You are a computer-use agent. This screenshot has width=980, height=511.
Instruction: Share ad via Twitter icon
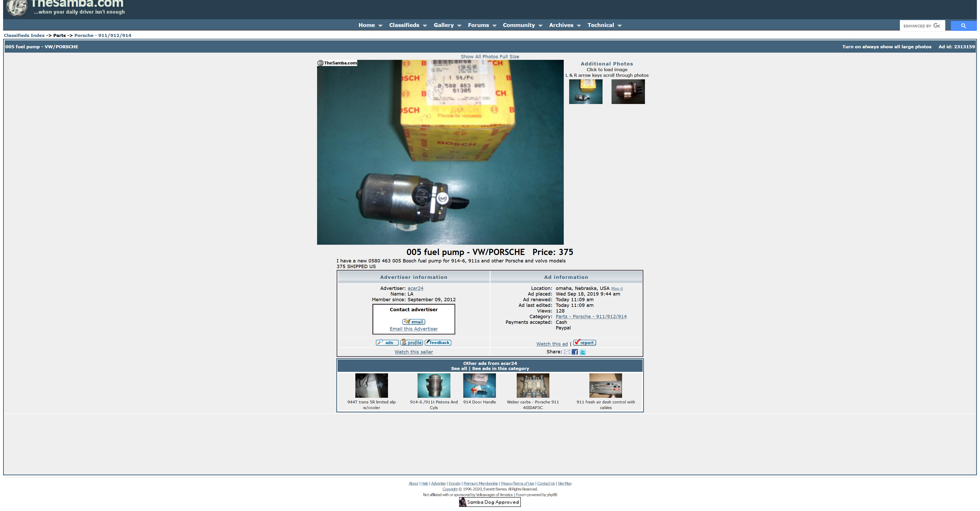(583, 352)
